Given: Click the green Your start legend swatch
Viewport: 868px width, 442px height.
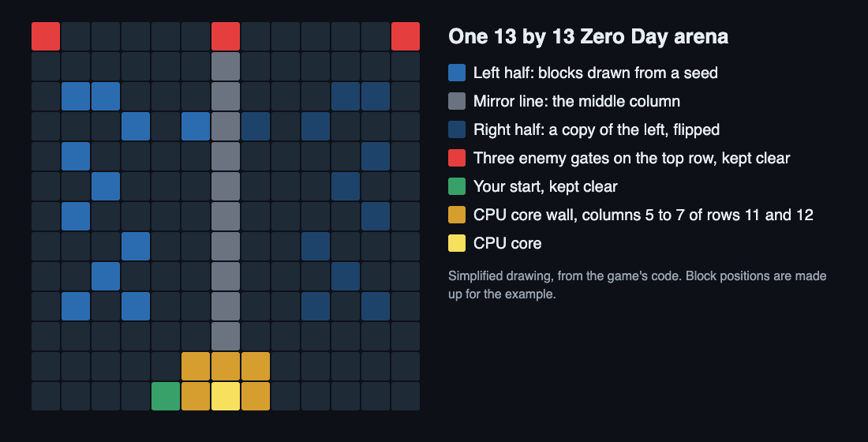Looking at the screenshot, I should tap(457, 186).
